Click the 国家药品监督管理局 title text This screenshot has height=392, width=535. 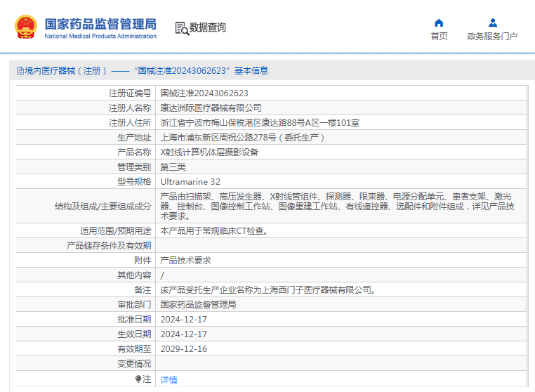[100, 25]
